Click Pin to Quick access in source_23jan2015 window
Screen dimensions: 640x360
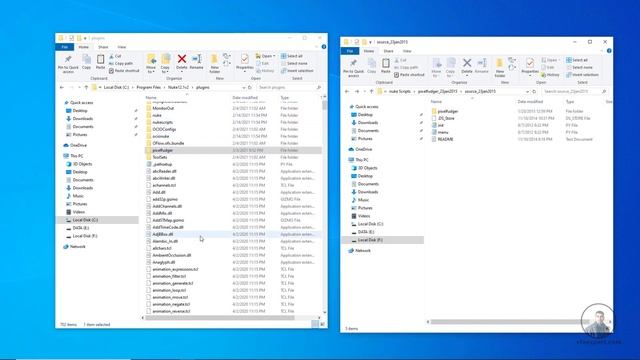[353, 68]
